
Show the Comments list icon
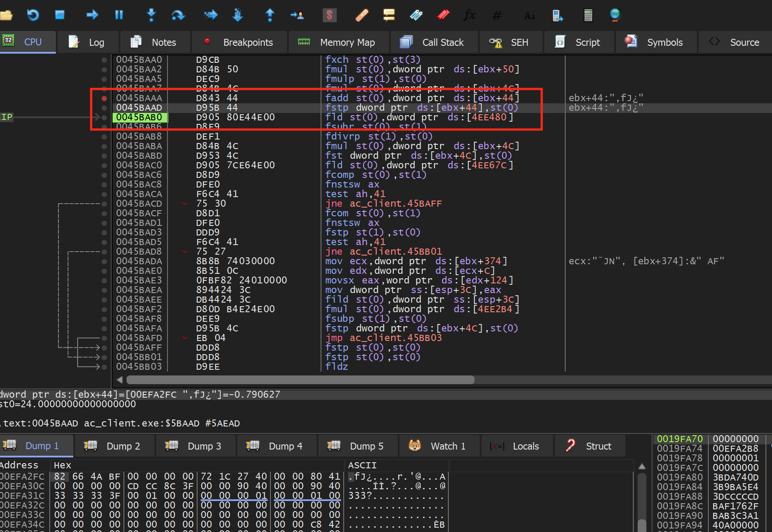tap(389, 15)
